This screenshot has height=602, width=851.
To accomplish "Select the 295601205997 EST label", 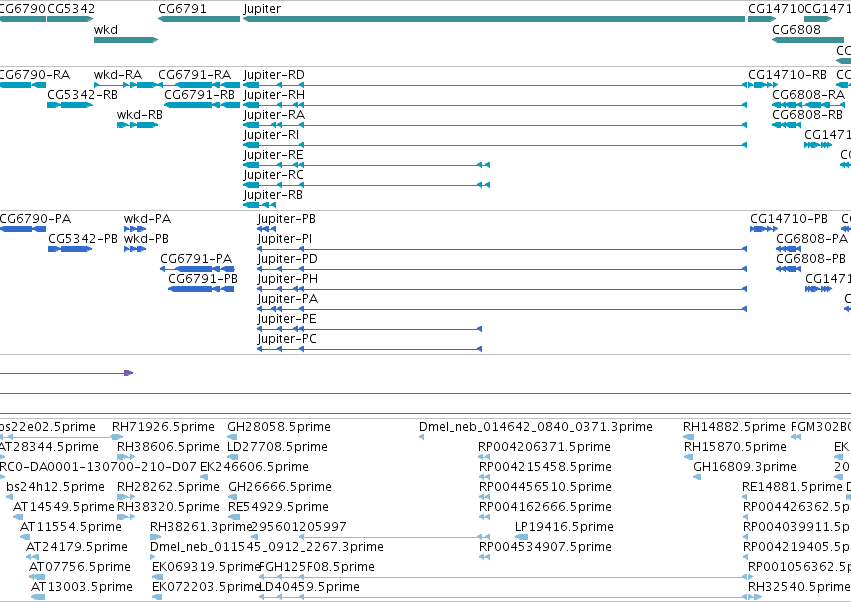I will coord(299,528).
